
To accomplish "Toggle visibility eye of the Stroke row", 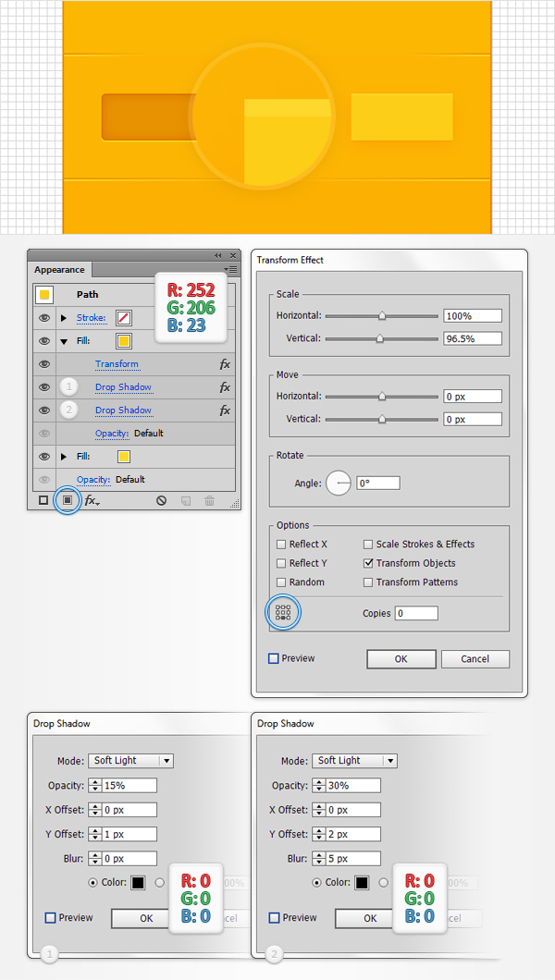I will click(43, 317).
